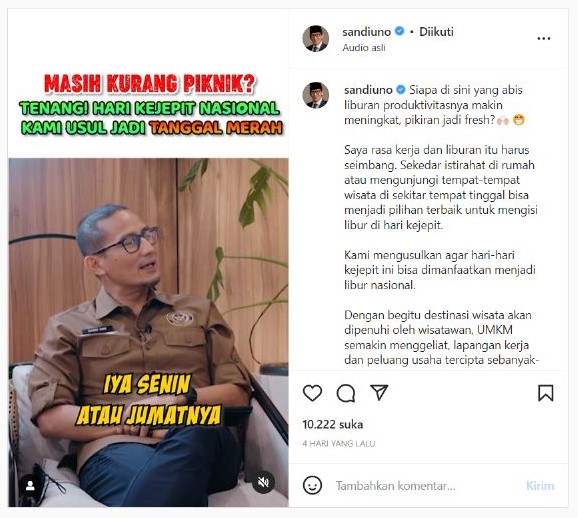Open sandiuno header profile picture
This screenshot has width=578, height=518.
click(x=316, y=38)
